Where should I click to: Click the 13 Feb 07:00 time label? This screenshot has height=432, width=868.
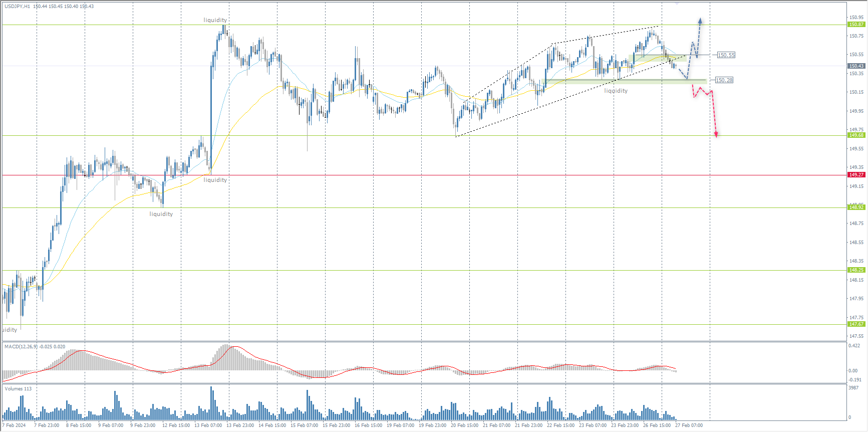coord(208,425)
